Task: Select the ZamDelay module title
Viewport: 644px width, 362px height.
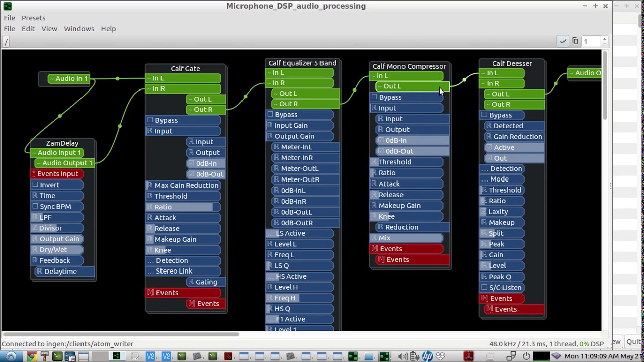Action: tap(62, 143)
